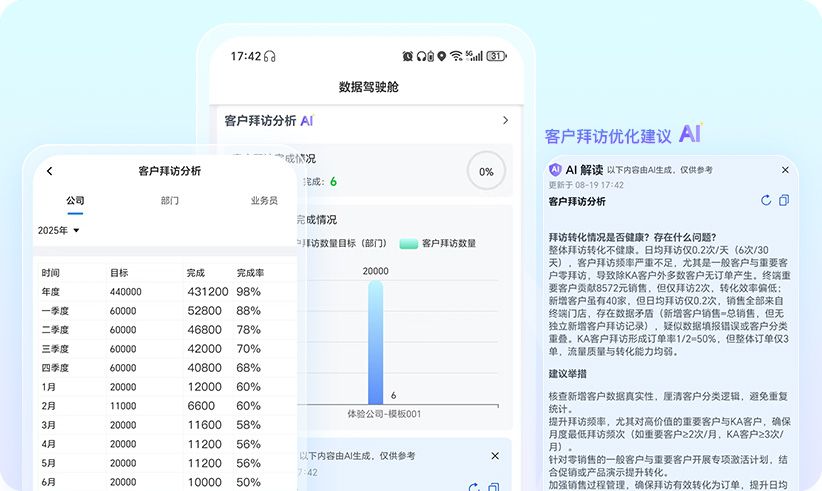This screenshot has height=491, width=822.
Task: Click the 6月 row label
Action: tap(49, 482)
